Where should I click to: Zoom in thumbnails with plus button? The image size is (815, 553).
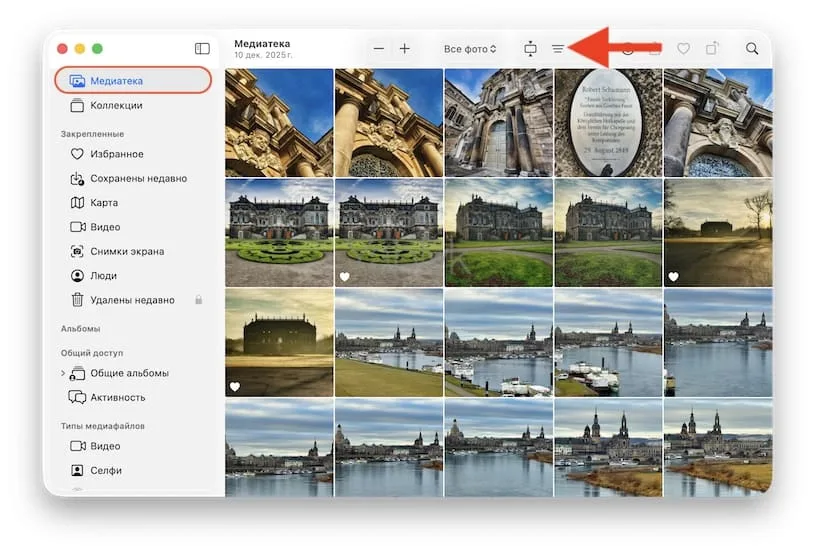tap(405, 48)
